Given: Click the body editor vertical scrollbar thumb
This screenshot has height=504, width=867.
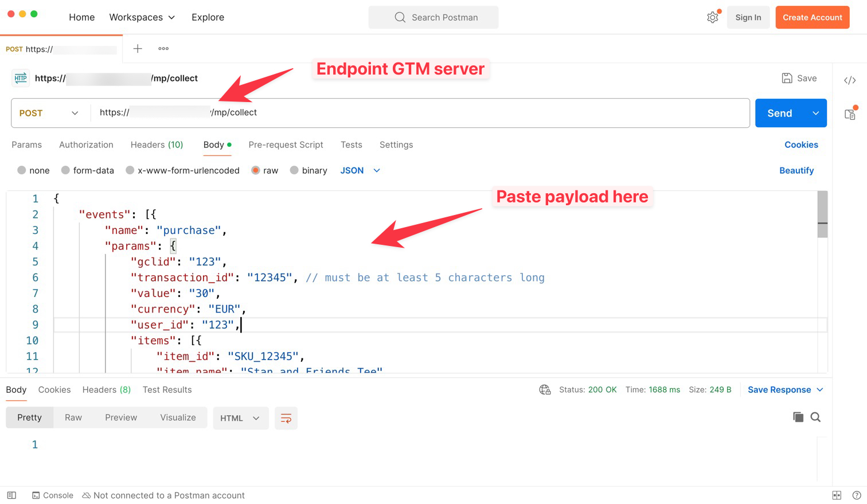Looking at the screenshot, I should (822, 214).
